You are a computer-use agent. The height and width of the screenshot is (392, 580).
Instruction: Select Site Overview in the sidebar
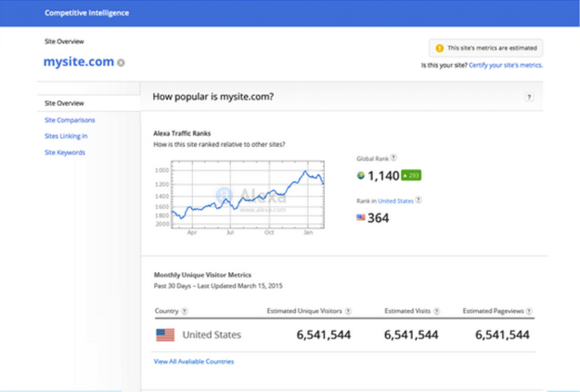tap(64, 103)
